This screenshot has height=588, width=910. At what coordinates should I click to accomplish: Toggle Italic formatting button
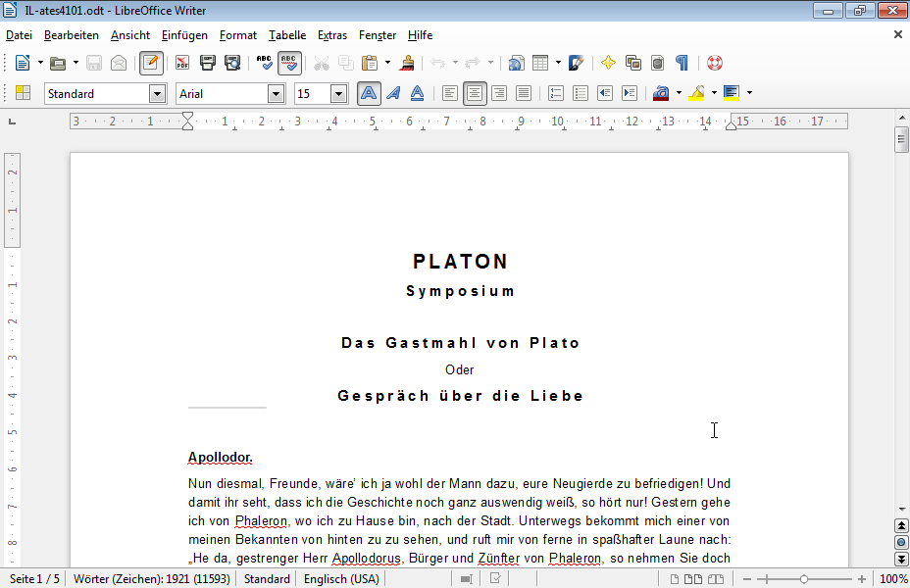393,93
